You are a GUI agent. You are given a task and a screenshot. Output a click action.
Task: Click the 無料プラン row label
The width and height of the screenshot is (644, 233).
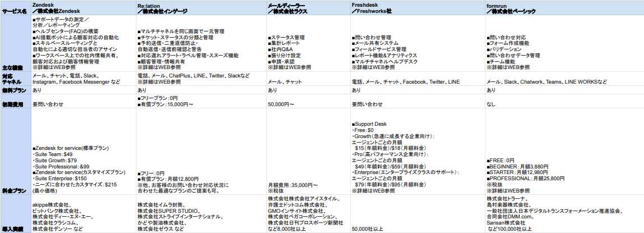tap(16, 90)
